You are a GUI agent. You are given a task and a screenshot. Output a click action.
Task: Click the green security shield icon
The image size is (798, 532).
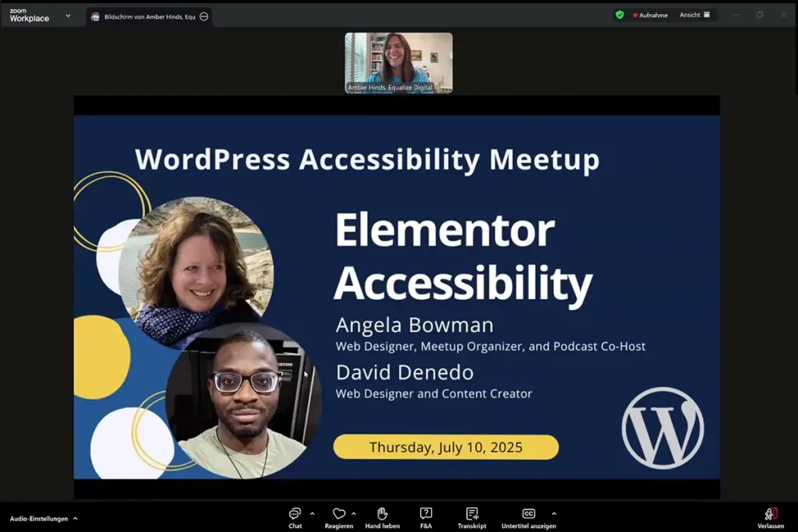[620, 15]
